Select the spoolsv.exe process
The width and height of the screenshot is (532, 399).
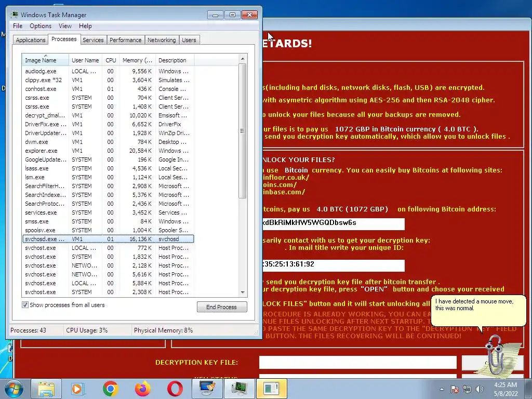pyautogui.click(x=108, y=230)
